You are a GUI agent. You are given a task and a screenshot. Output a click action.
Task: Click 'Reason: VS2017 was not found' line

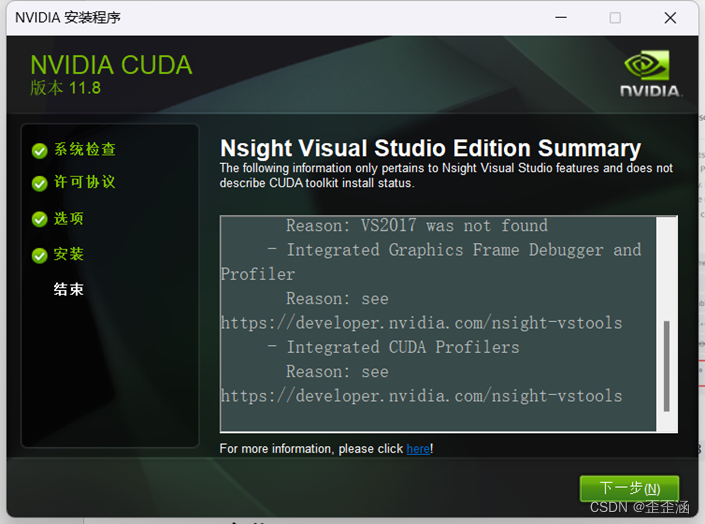click(417, 225)
